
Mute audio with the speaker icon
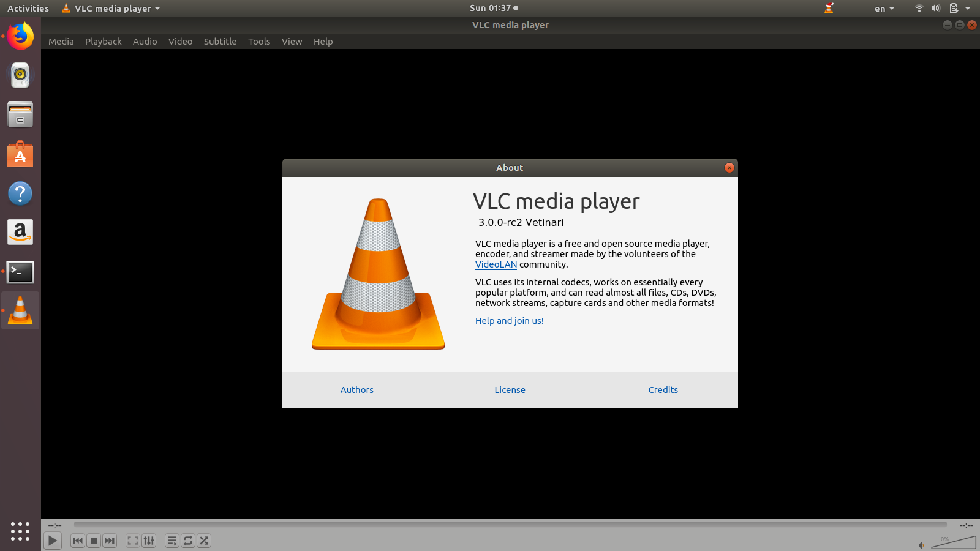pyautogui.click(x=921, y=545)
